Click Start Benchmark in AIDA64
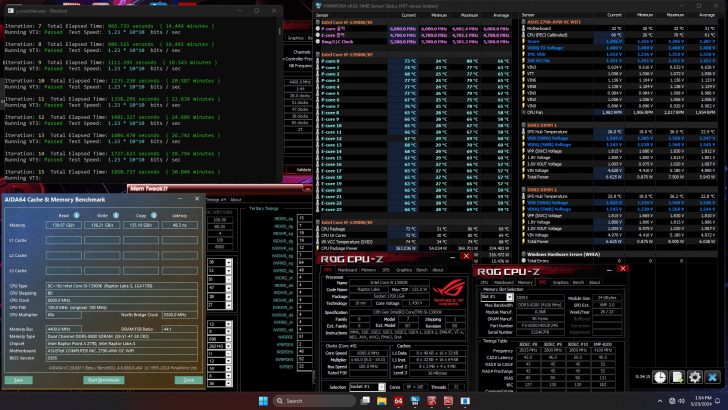 pyautogui.click(x=104, y=380)
